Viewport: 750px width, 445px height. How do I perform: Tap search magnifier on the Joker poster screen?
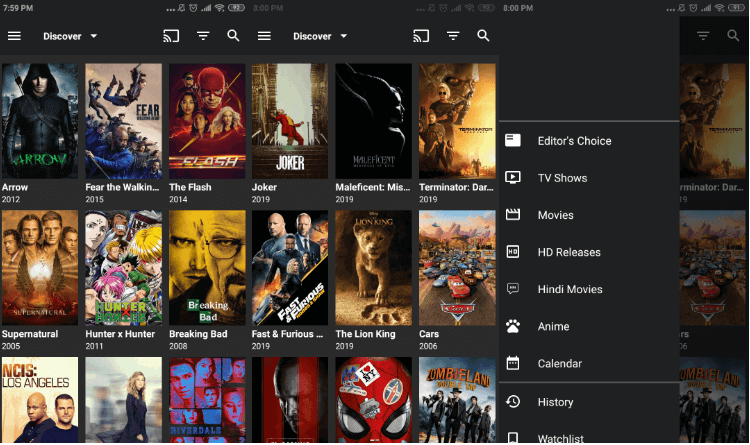[483, 35]
